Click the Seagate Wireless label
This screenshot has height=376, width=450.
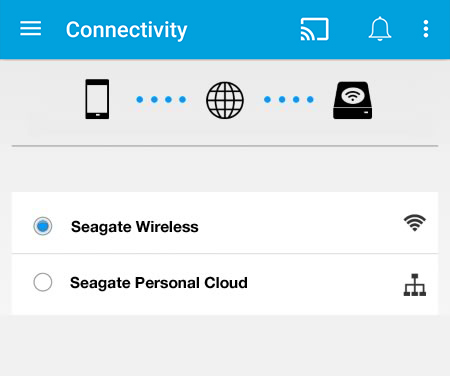click(135, 227)
